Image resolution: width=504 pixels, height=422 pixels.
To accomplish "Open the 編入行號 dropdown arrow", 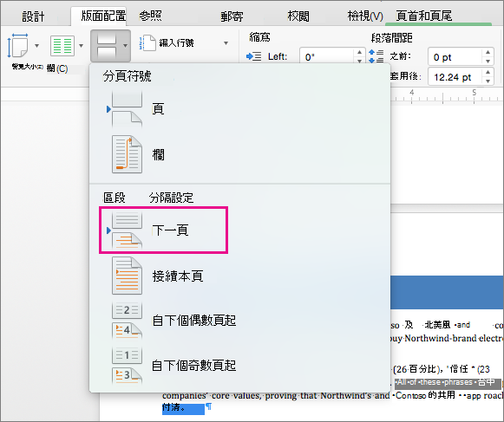I will point(226,43).
